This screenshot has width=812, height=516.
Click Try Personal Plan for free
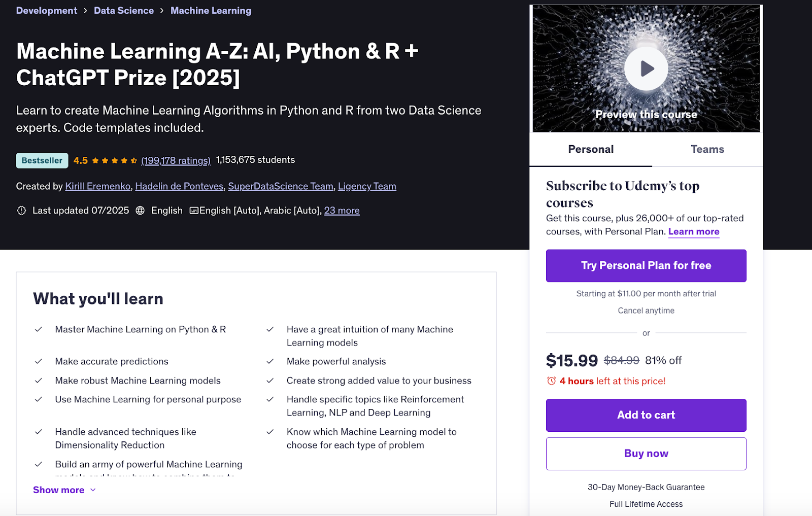(x=646, y=265)
